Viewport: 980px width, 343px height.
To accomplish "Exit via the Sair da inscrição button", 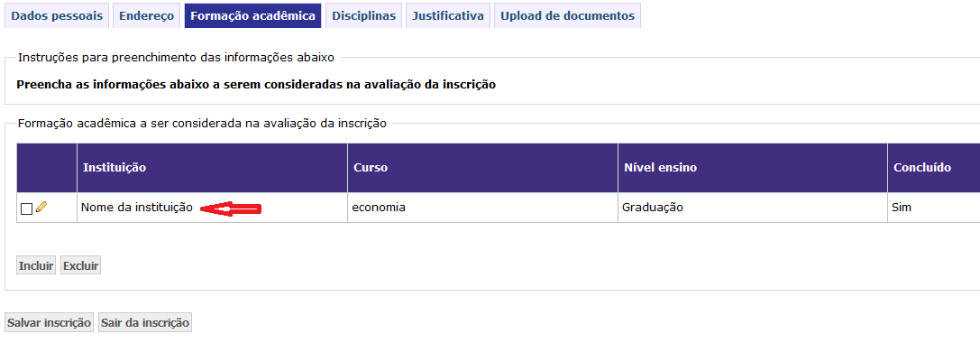I will point(145,322).
